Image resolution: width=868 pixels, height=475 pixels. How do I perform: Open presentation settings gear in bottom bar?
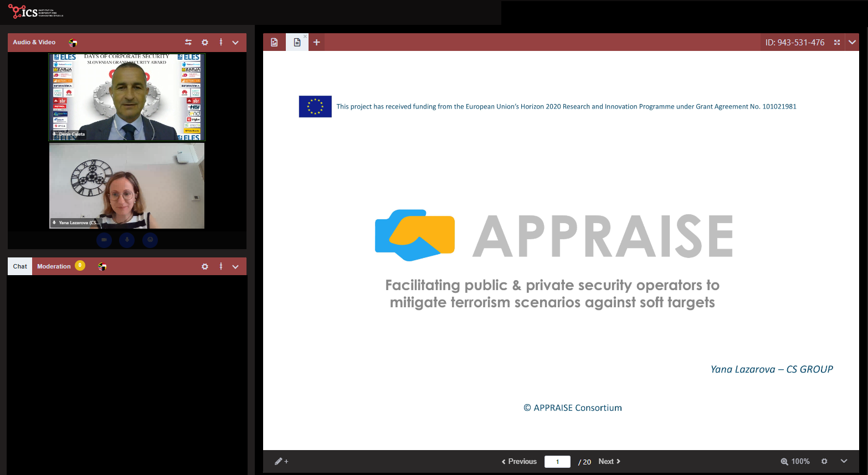tap(824, 461)
